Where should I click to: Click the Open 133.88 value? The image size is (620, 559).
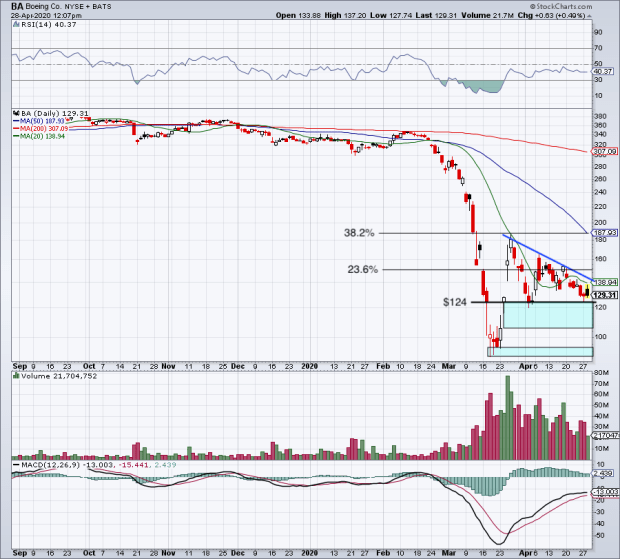(298, 16)
